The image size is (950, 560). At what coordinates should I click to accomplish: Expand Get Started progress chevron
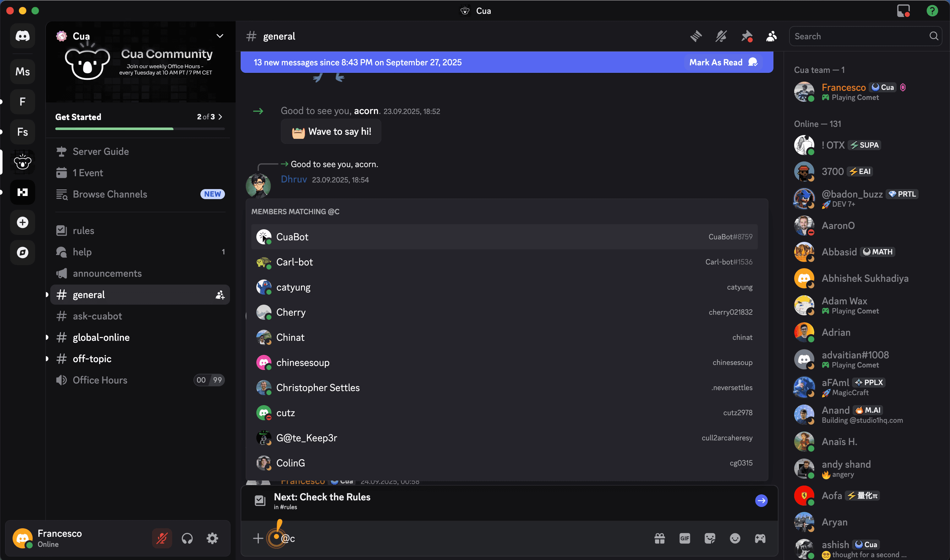221,117
